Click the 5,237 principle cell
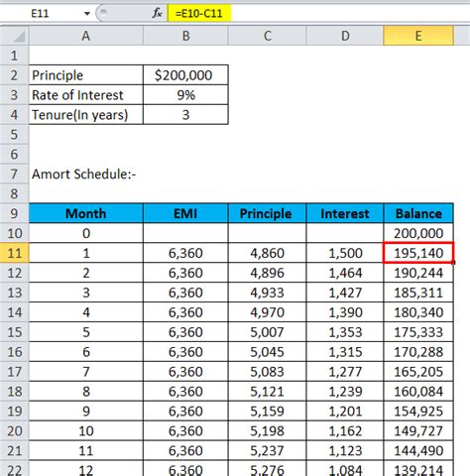The image size is (470, 476). pos(267,450)
